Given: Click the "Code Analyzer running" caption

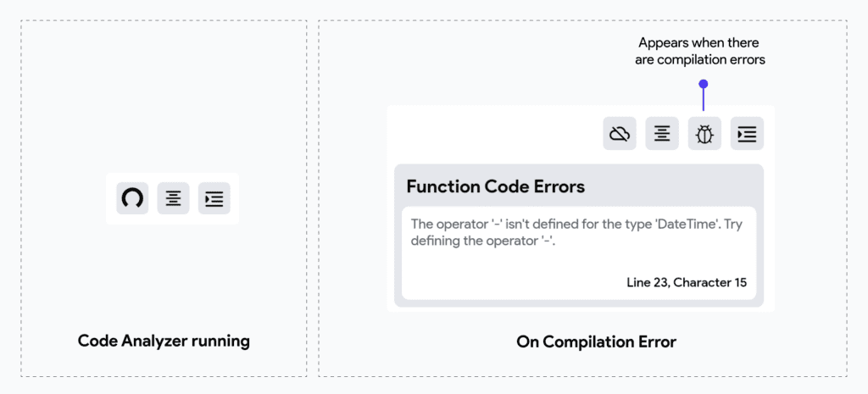Looking at the screenshot, I should (164, 341).
